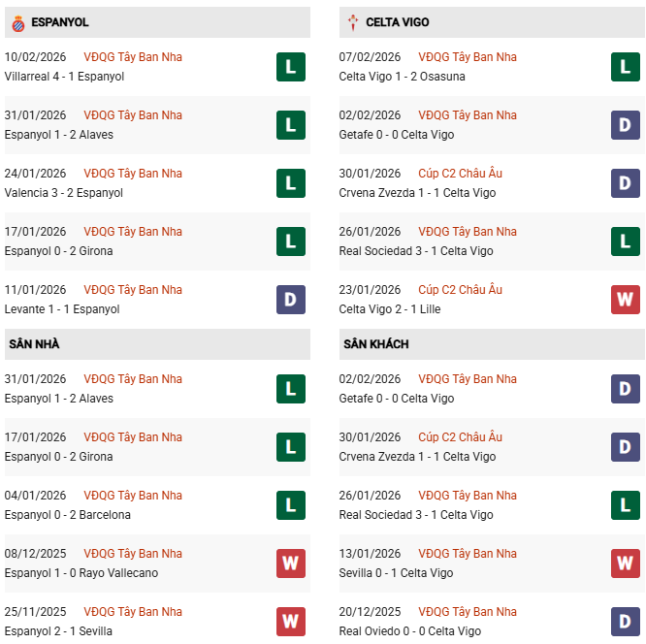The height and width of the screenshot is (644, 646).
Task: Click the Valencia 3 - 2 Espanyol match result
Action: coord(64,193)
